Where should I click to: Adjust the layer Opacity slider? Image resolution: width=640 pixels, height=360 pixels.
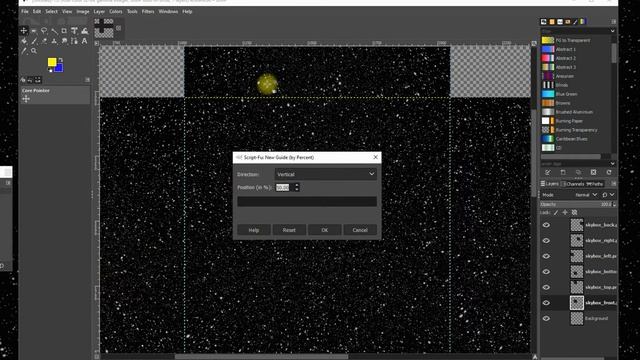click(578, 204)
